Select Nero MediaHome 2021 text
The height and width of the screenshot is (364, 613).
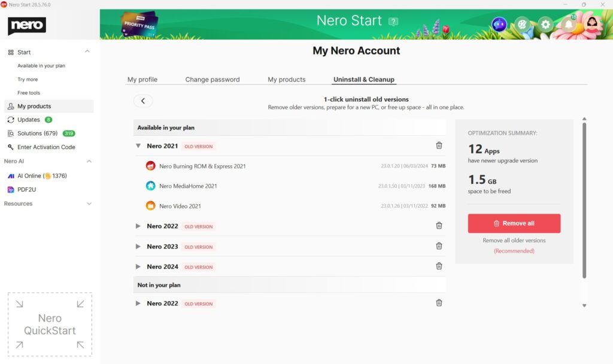pyautogui.click(x=188, y=186)
